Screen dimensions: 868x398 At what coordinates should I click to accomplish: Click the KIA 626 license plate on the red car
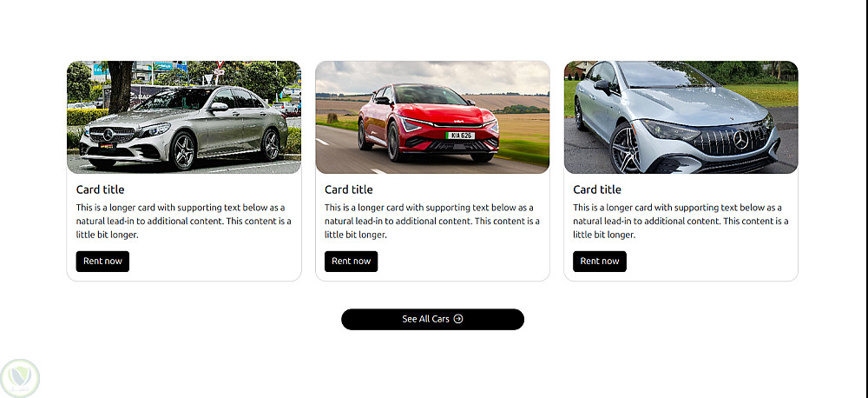[x=460, y=136]
